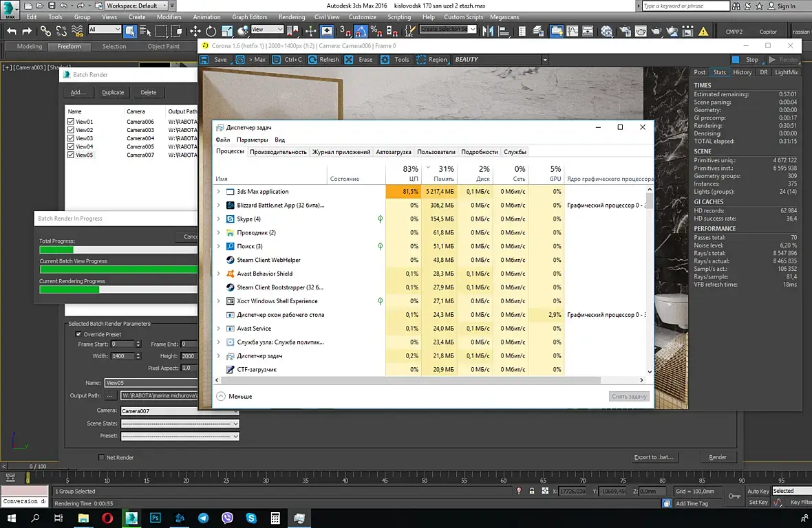Click the Mirror tool icon
This screenshot has height=528, width=812.
[487, 32]
